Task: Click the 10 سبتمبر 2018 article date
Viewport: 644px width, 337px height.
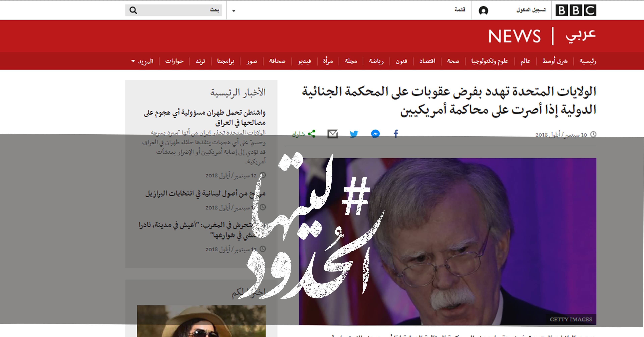Action: [561, 135]
